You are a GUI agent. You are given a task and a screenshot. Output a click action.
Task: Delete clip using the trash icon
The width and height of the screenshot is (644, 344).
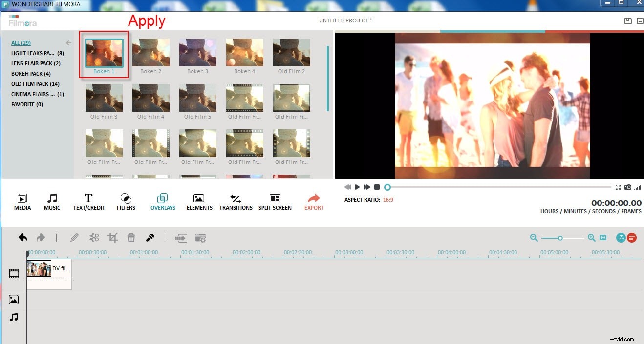coord(131,238)
